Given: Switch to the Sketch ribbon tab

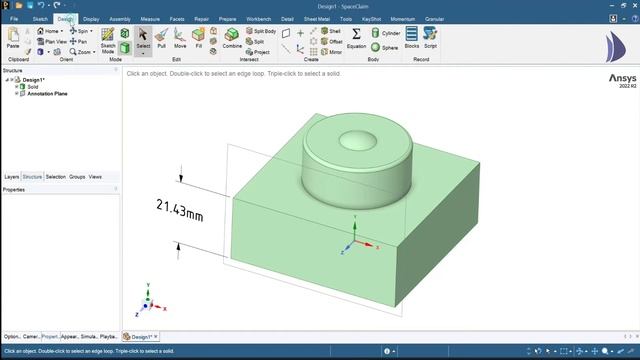Looking at the screenshot, I should [40, 19].
